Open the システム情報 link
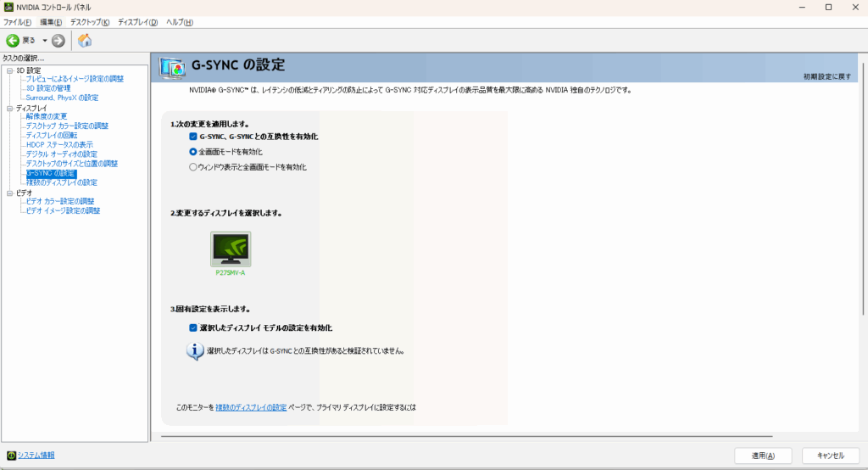 click(x=36, y=456)
